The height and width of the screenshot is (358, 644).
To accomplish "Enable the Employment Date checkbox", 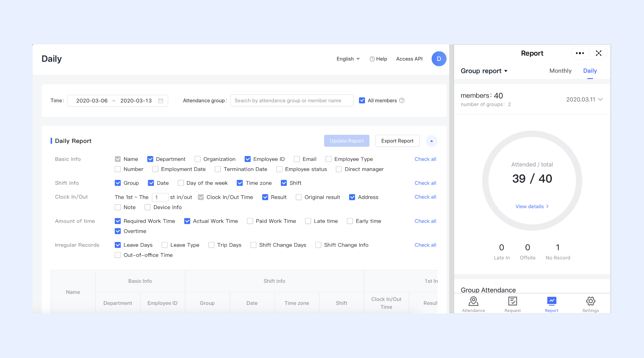I will point(155,169).
